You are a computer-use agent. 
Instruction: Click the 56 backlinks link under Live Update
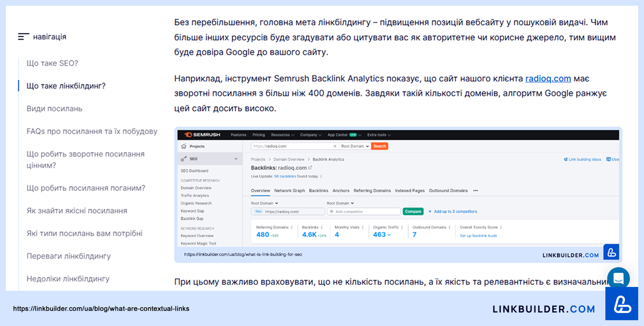[x=285, y=177]
